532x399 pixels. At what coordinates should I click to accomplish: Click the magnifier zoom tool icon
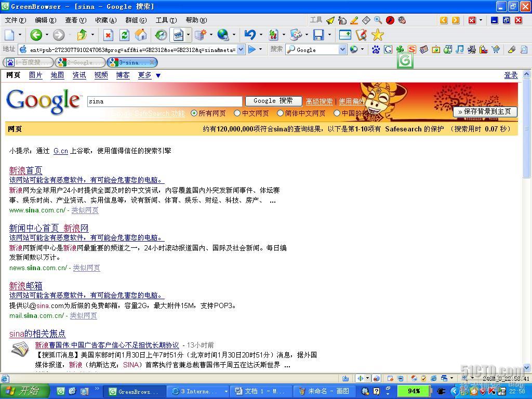[x=378, y=20]
